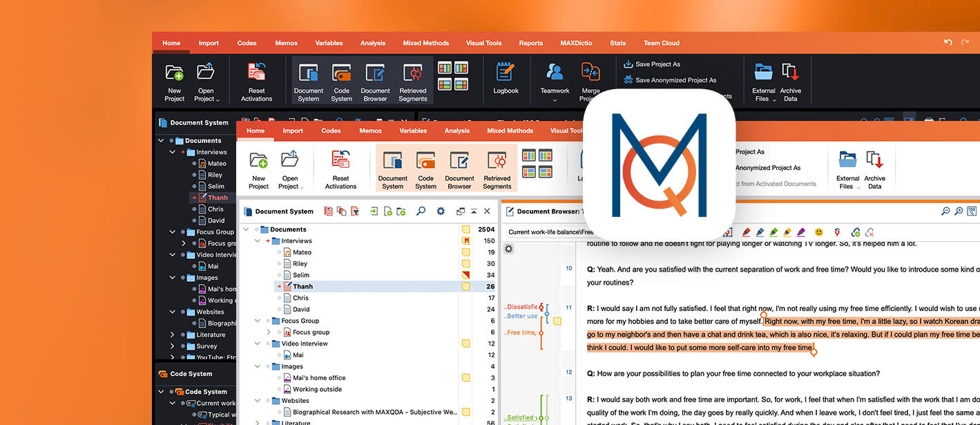Viewport: 980px width, 425px height.
Task: Click the Thanh document icon in light window tree
Action: tap(287, 286)
